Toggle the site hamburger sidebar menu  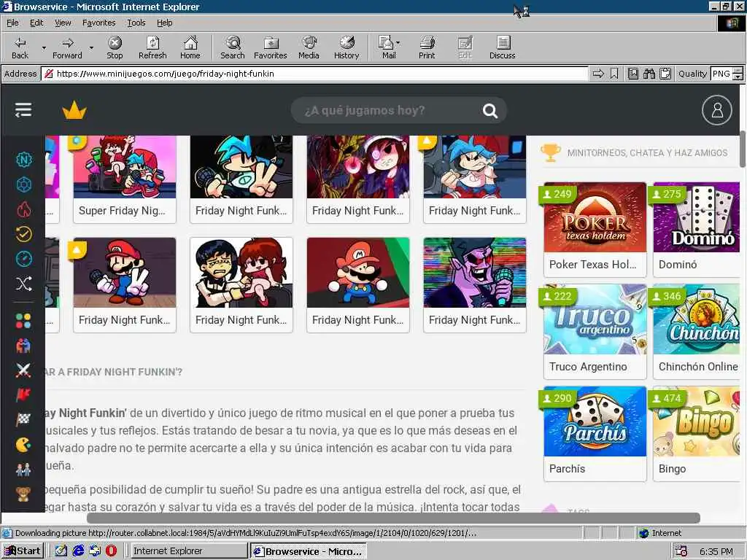pos(23,110)
